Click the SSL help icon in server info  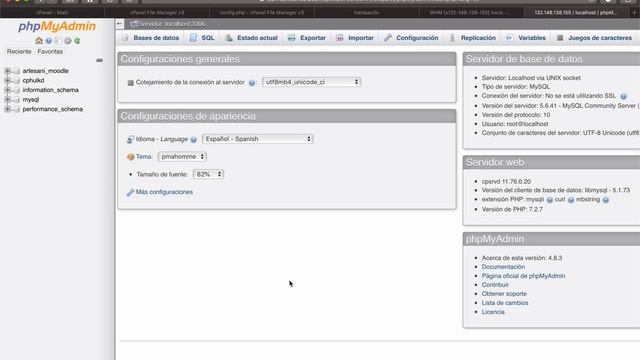623,96
